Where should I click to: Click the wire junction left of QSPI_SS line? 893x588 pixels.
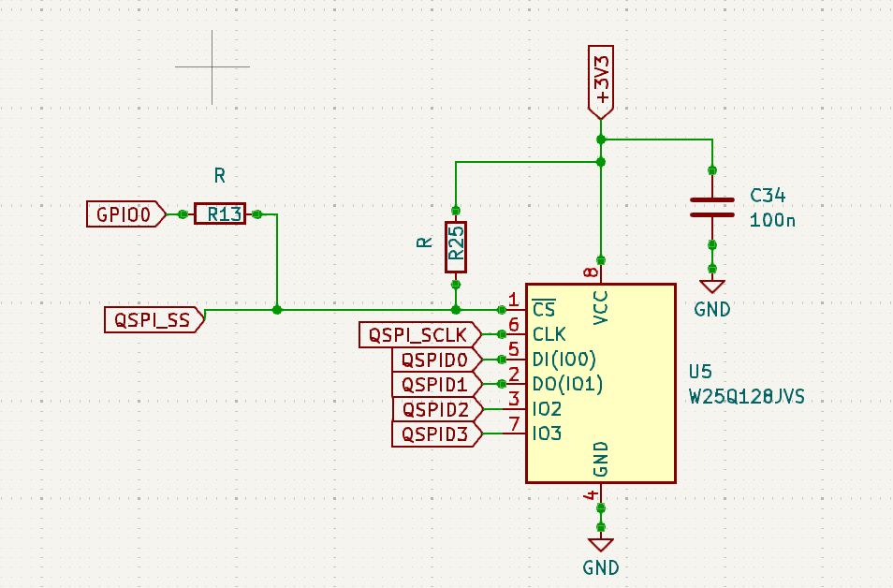click(x=277, y=309)
